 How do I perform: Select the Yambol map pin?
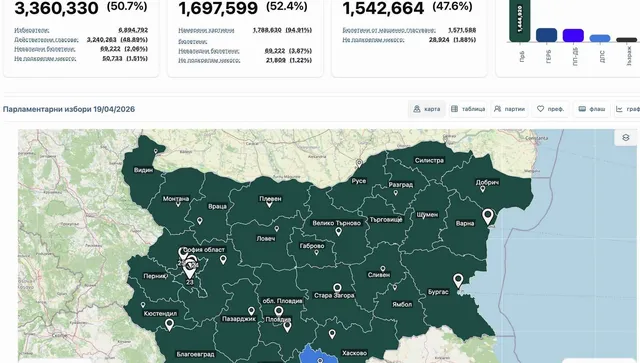tap(395, 287)
